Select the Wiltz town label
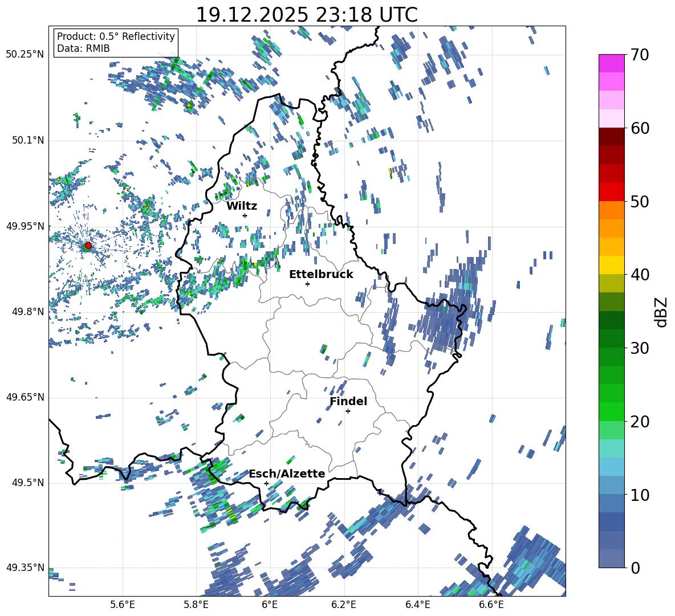This screenshot has width=675, height=616. [x=242, y=206]
